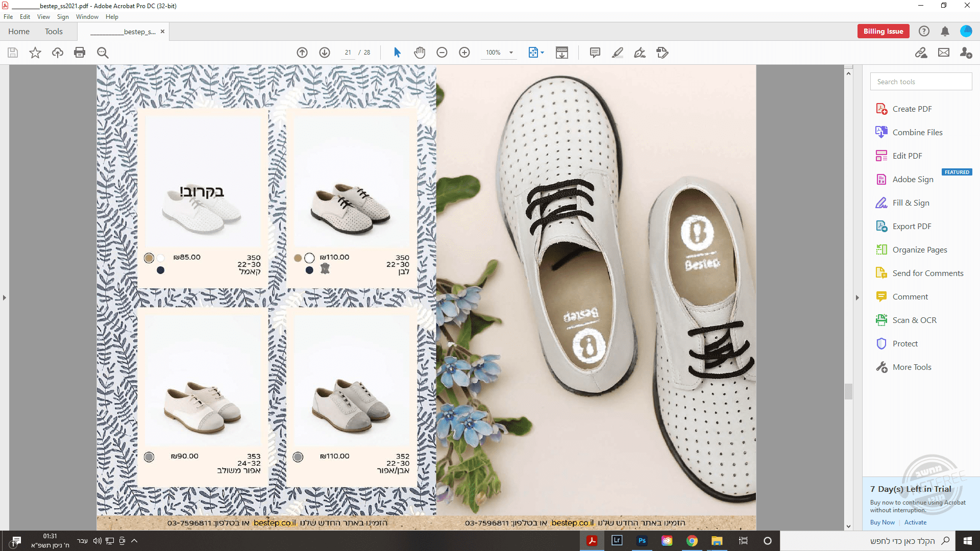Open the zoom level dropdown
Image resolution: width=980 pixels, height=551 pixels.
point(511,53)
